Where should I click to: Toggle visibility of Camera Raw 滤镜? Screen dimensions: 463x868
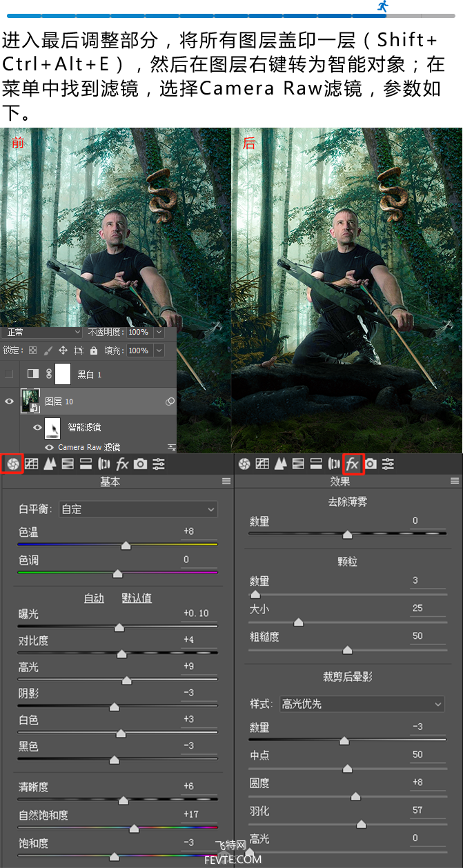(49, 447)
